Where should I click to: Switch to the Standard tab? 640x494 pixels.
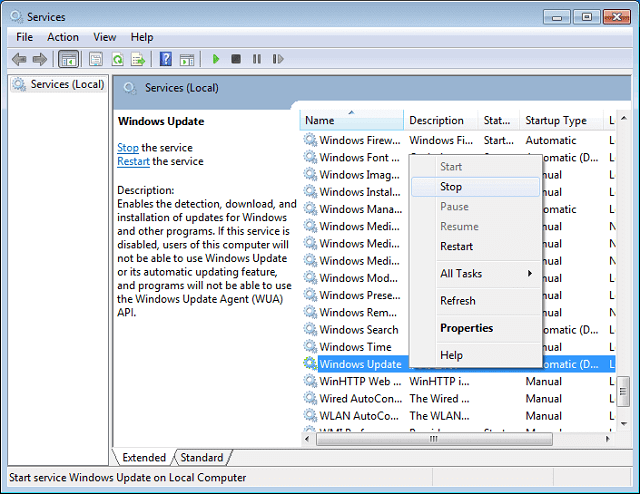[201, 458]
